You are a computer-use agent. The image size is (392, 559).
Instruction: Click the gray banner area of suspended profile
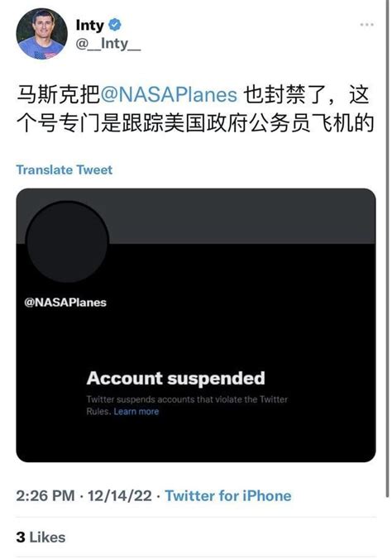point(242,216)
